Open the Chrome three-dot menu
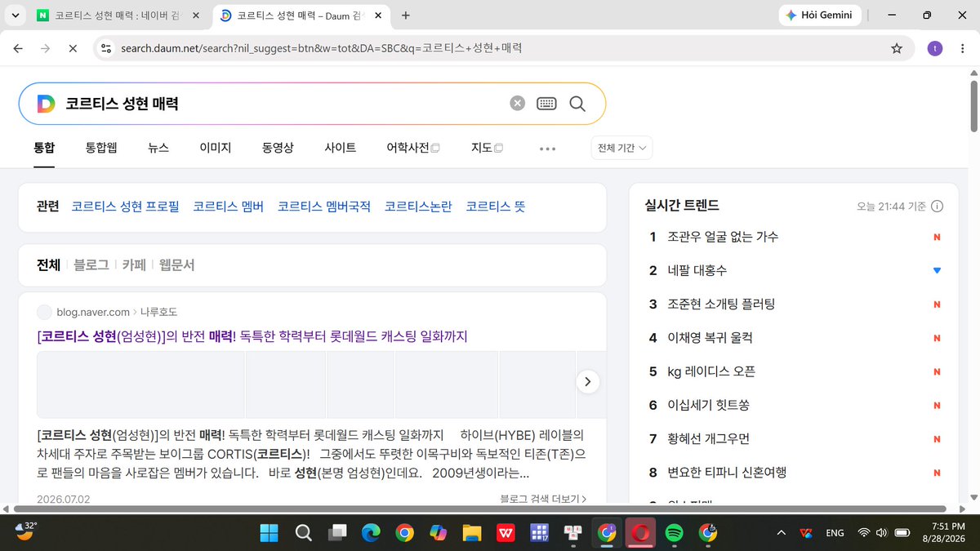The height and width of the screenshot is (551, 980). [962, 48]
